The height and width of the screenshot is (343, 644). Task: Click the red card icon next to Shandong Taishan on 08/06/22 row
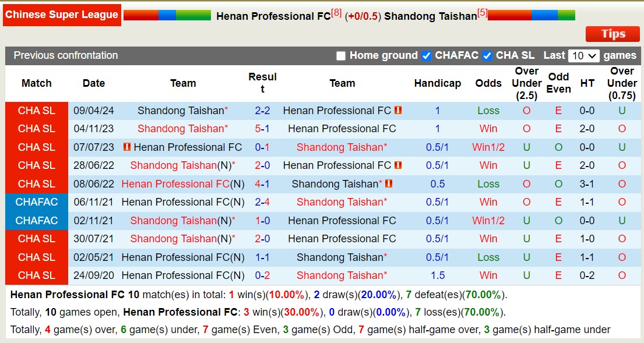coord(389,183)
